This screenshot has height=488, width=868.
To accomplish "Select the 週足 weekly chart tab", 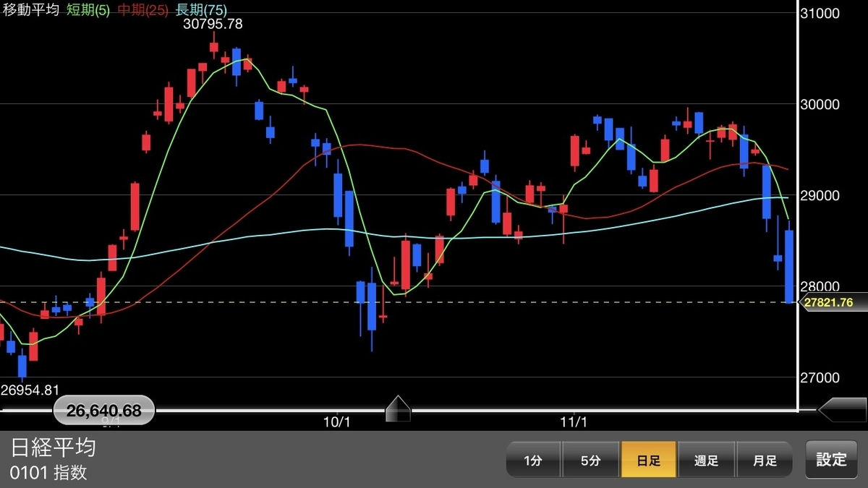I will coord(706,461).
